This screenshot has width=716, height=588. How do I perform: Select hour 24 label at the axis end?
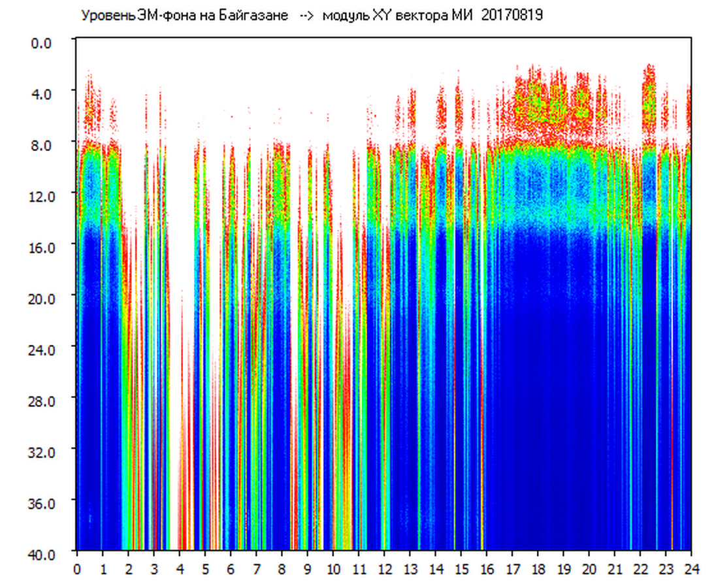[x=691, y=569]
